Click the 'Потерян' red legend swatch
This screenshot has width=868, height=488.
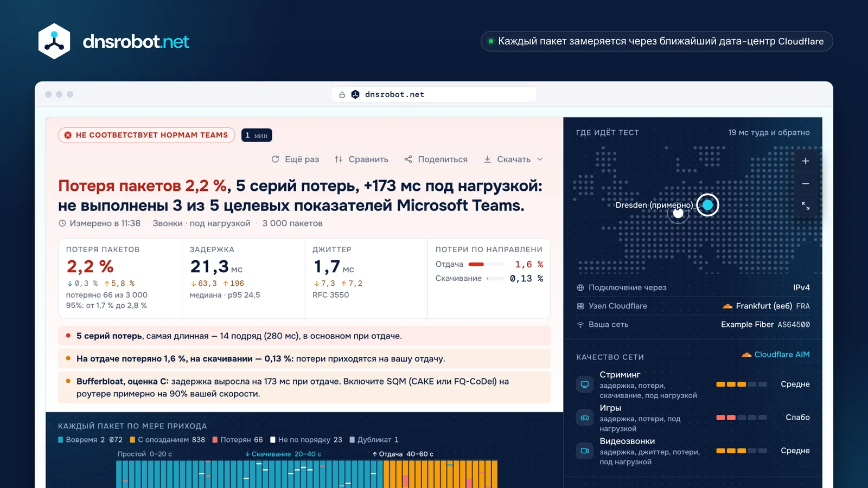pyautogui.click(x=215, y=440)
